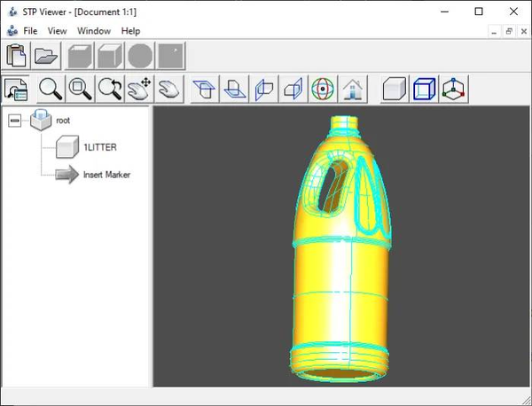532x406 pixels.
Task: Pick the rotate hand tool
Action: 169,90
